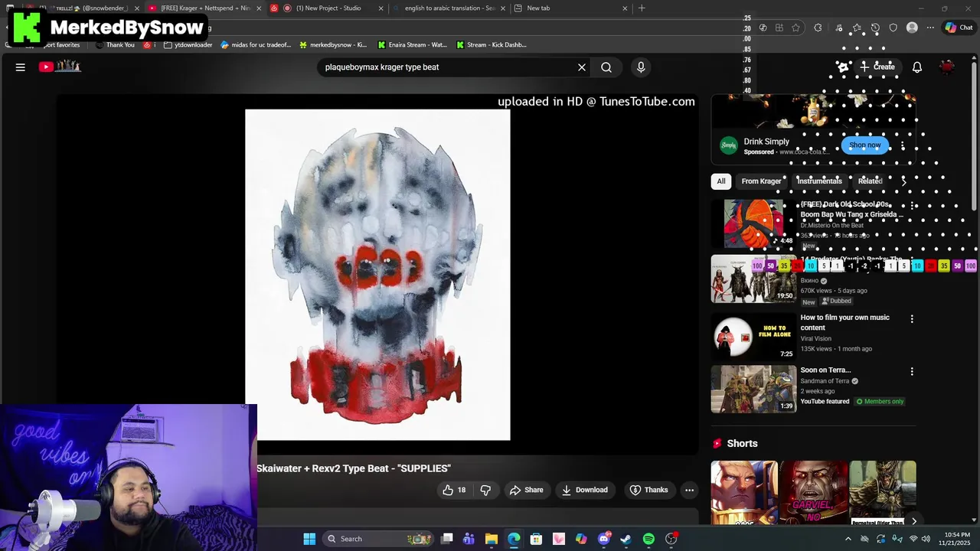
Task: Close the New tab browser tab
Action: pos(625,8)
